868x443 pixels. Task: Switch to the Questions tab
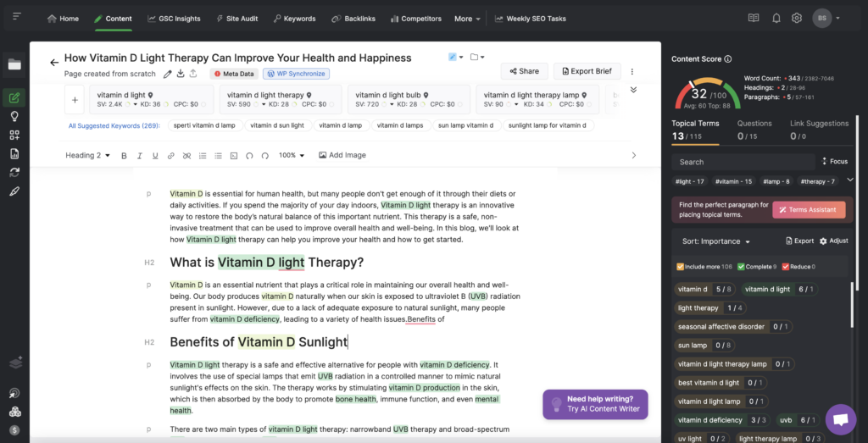(x=754, y=124)
